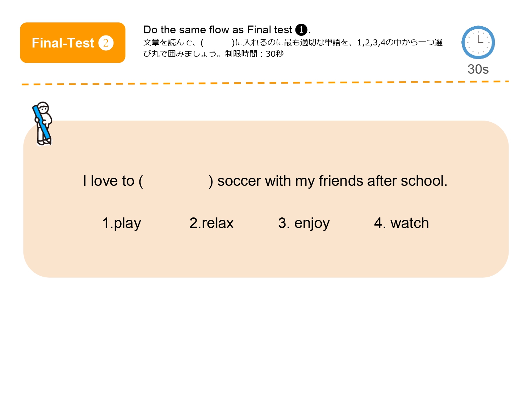Click the black circled number 1
Viewport: 532px width, 399px height.
point(301,30)
